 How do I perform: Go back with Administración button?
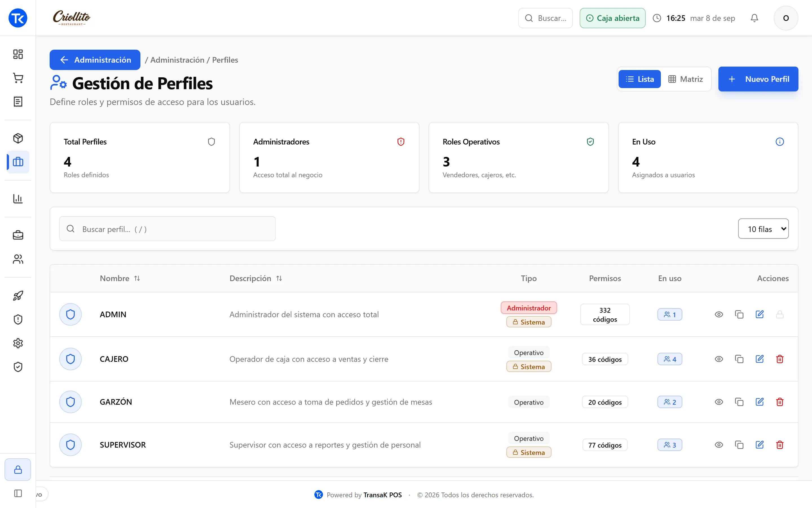pyautogui.click(x=95, y=60)
